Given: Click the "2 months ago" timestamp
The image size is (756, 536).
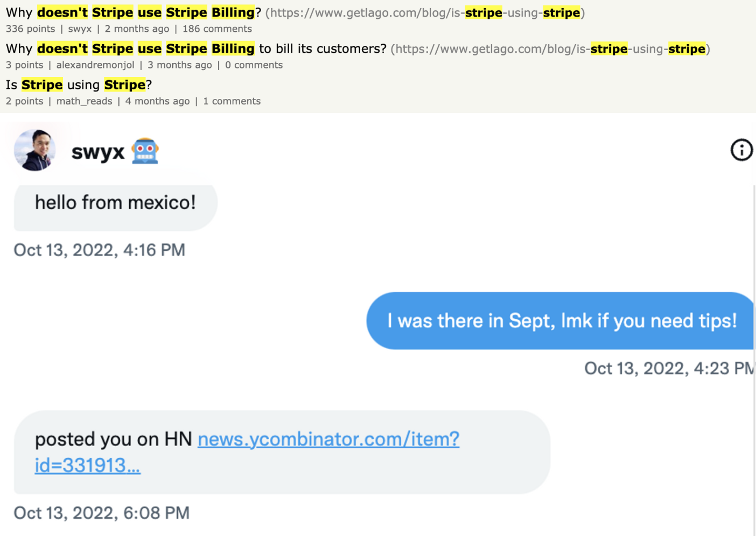Looking at the screenshot, I should point(137,29).
